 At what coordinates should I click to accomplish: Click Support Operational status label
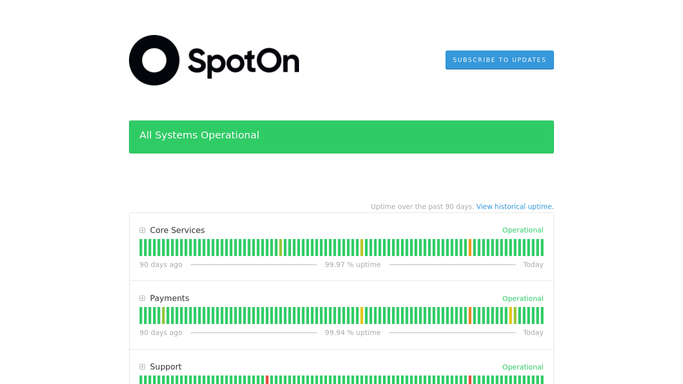[x=523, y=367]
